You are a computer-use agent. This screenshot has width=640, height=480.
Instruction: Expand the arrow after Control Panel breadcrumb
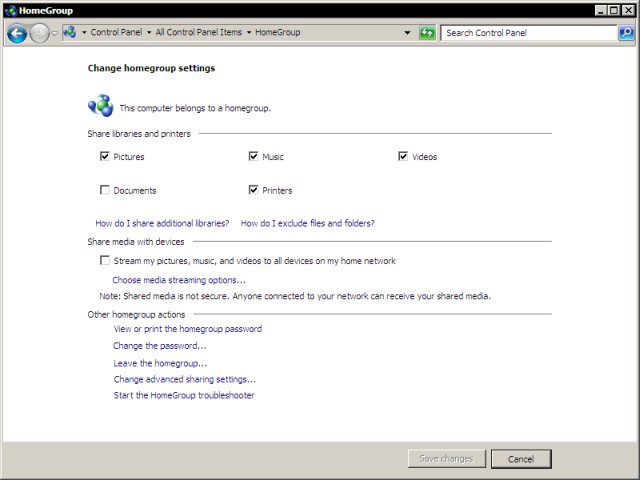pyautogui.click(x=148, y=33)
